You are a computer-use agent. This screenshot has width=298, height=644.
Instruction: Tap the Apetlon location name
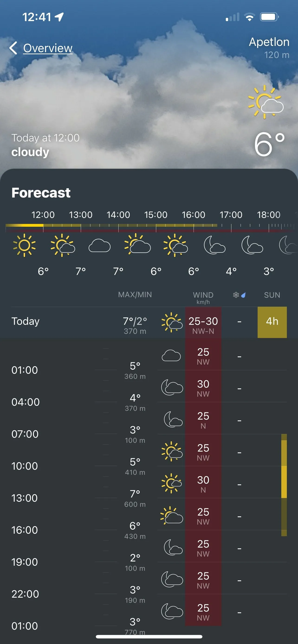click(x=269, y=42)
